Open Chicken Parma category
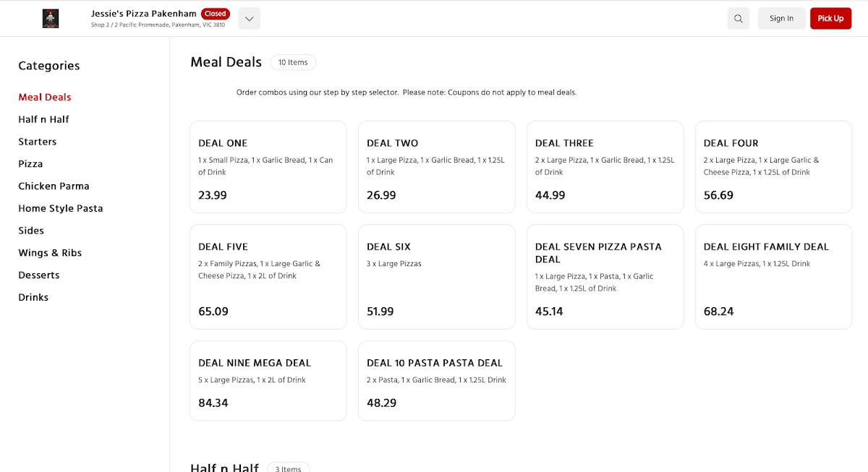 (54, 186)
